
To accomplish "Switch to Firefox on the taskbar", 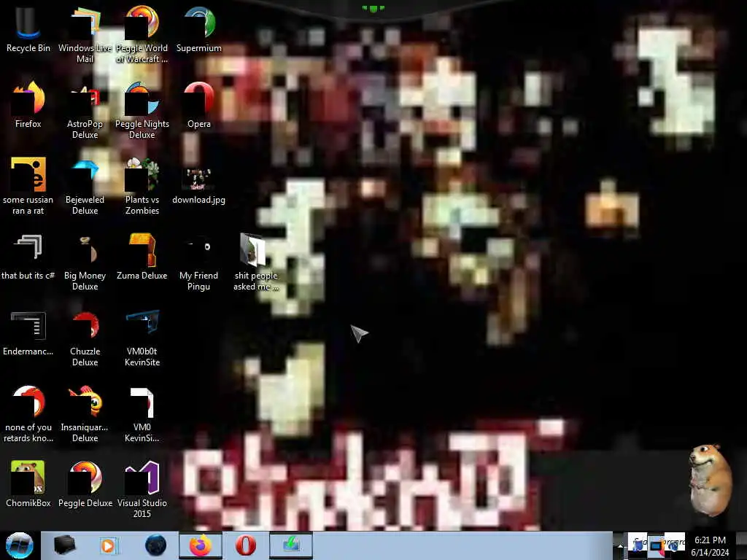I will [x=201, y=545].
